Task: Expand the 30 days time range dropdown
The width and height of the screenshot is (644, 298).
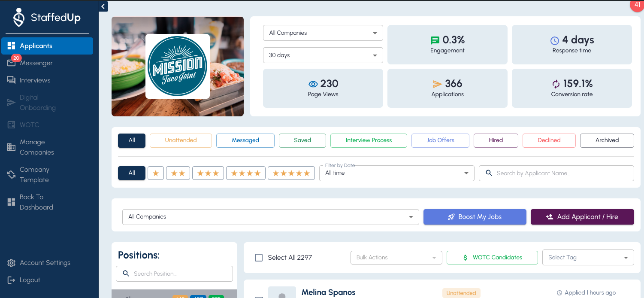Action: [323, 55]
